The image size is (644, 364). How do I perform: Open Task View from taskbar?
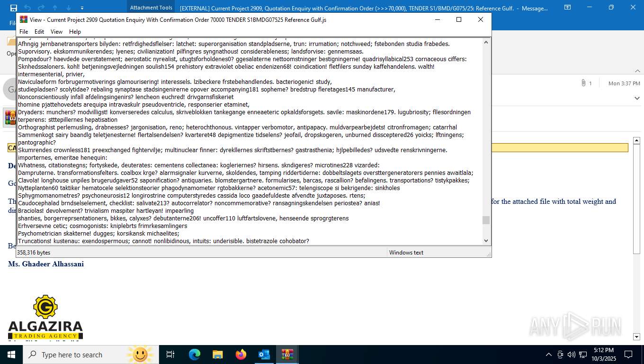170,355
